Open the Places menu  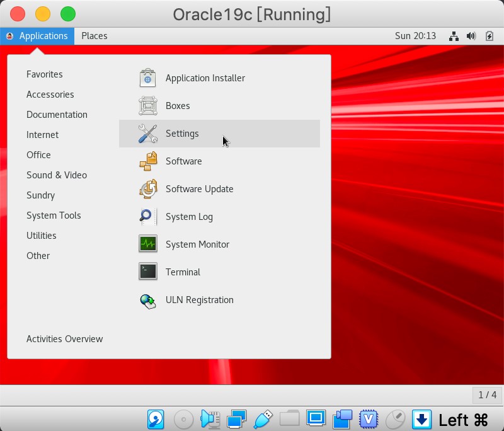[94, 36]
